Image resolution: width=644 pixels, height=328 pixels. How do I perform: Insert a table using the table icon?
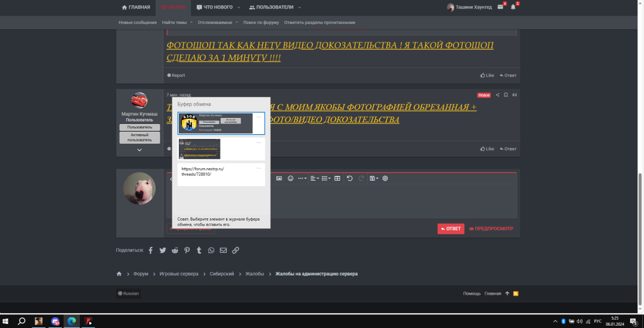pyautogui.click(x=338, y=178)
